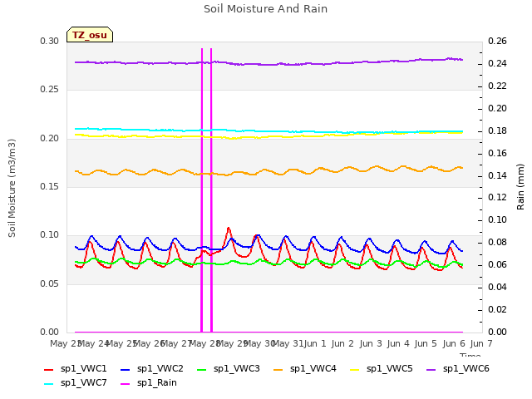Click the Jun 1 date tick label

click(x=315, y=343)
